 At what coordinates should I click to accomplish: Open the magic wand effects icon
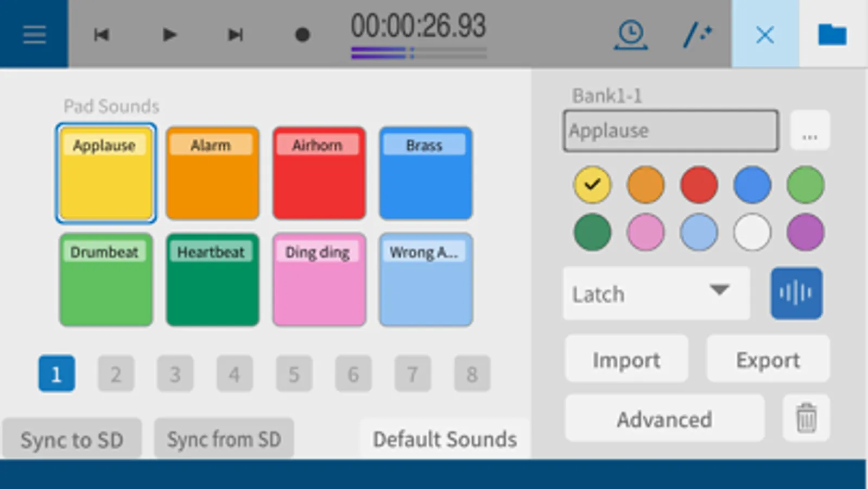[x=698, y=35]
